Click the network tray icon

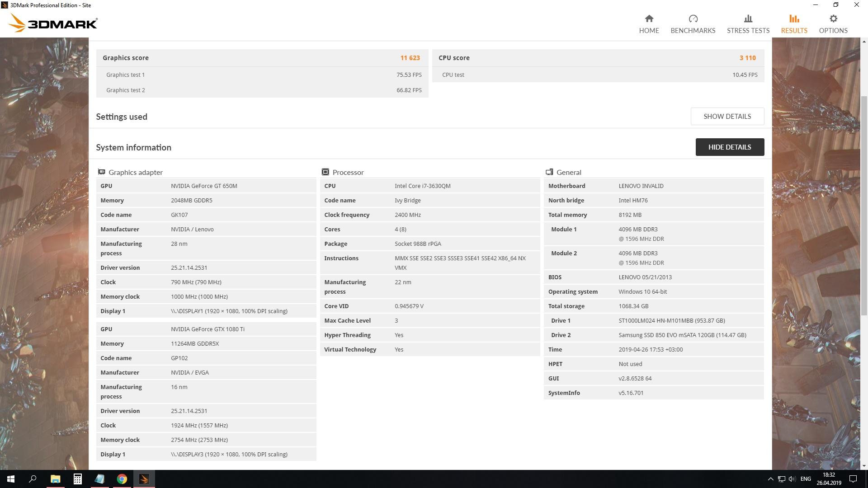click(x=781, y=479)
